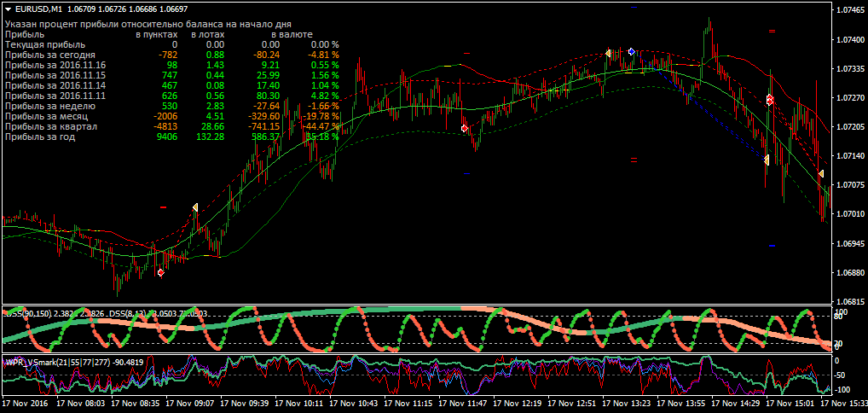Click the 'Прибыль за 2016.11.11' row label
This screenshot has width=868, height=413.
[x=55, y=96]
